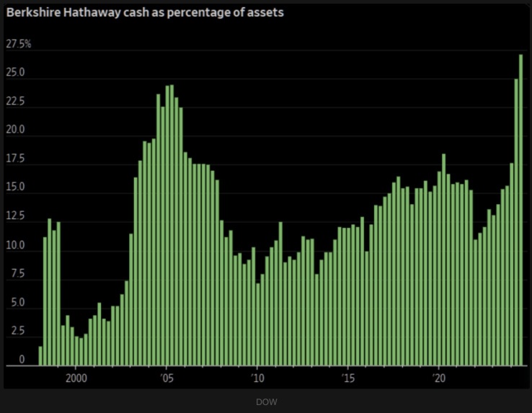The width and height of the screenshot is (532, 413).
Task: Select the 27.5% y-axis label
Action: point(19,44)
